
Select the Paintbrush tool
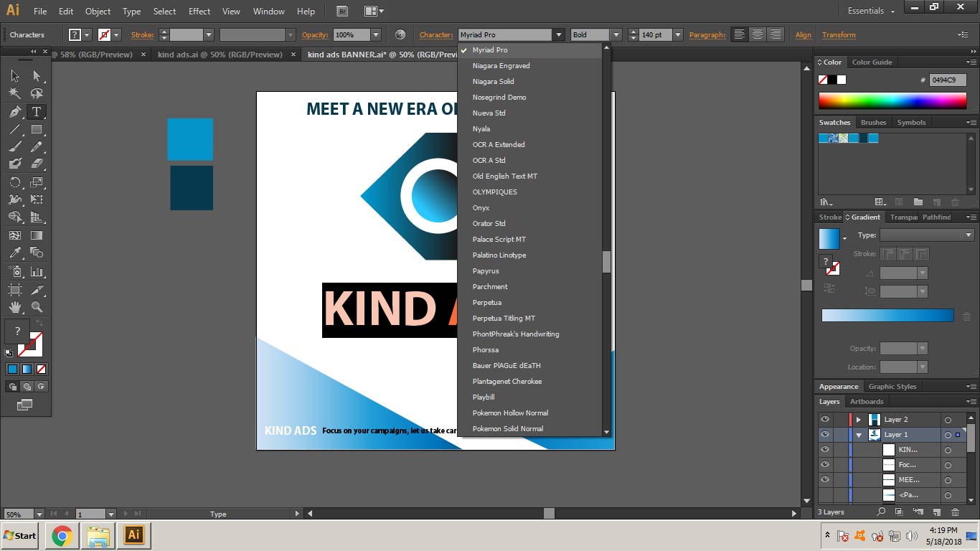[x=15, y=147]
